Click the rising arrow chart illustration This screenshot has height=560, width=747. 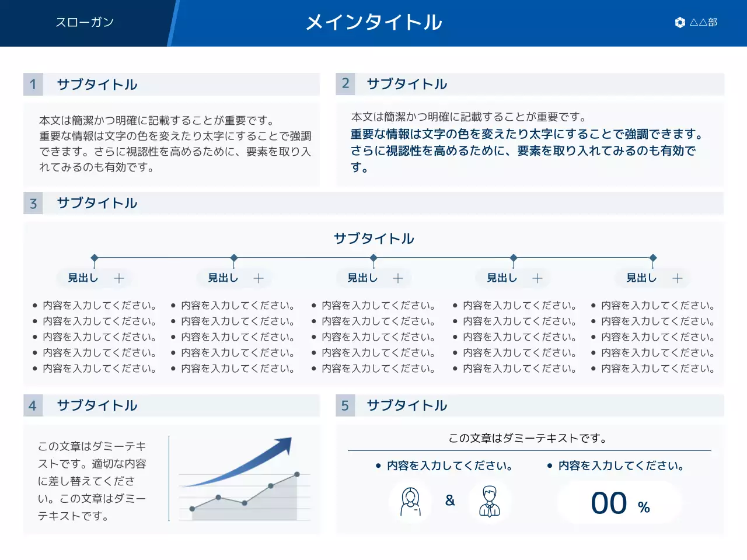click(x=245, y=478)
